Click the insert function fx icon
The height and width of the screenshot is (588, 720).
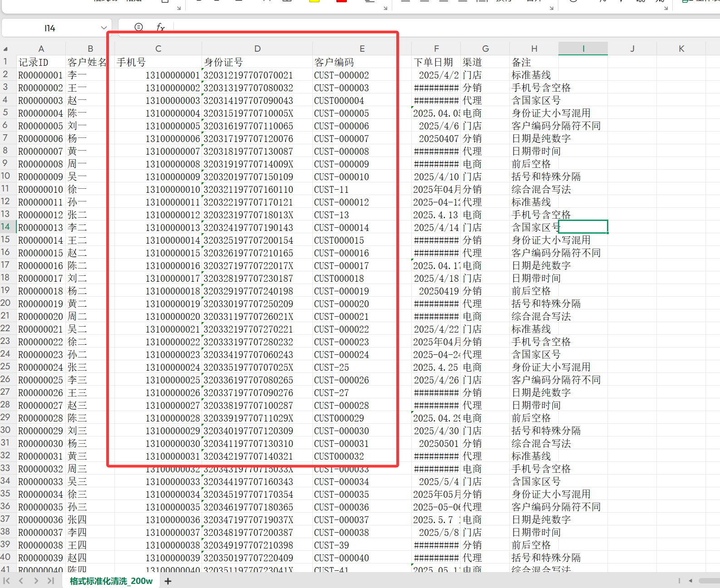pos(160,28)
